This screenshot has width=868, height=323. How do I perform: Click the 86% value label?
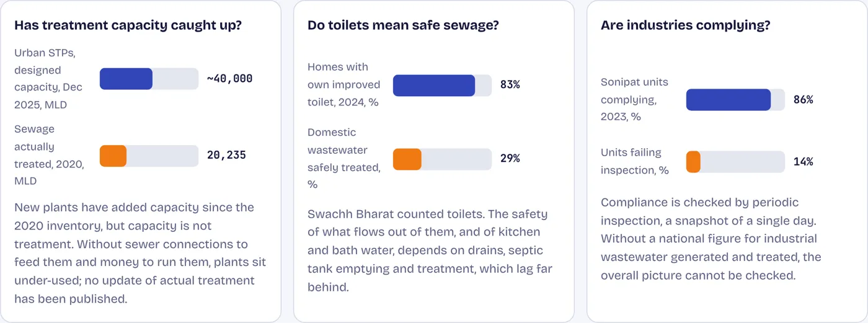pyautogui.click(x=803, y=100)
